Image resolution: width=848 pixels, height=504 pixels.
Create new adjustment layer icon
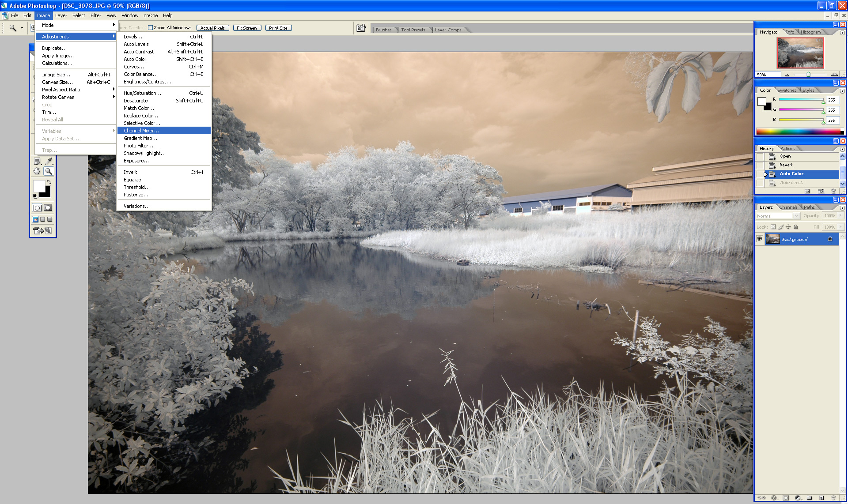[x=797, y=498]
